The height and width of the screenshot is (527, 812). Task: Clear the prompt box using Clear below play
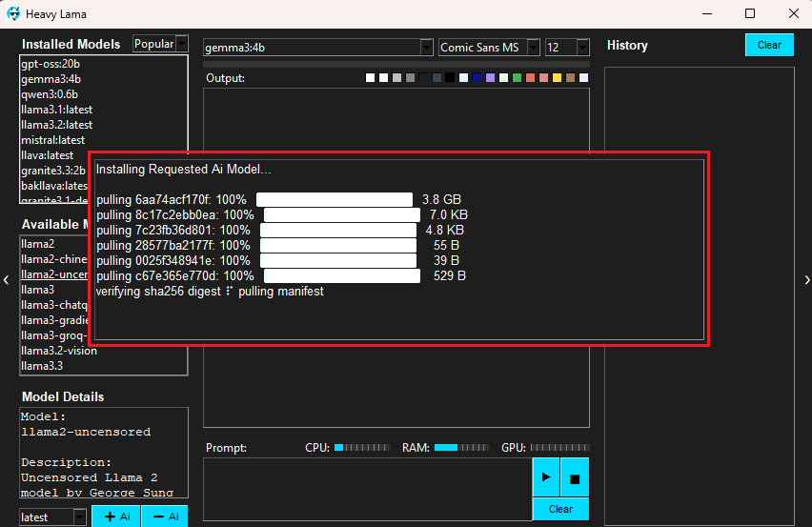[560, 509]
